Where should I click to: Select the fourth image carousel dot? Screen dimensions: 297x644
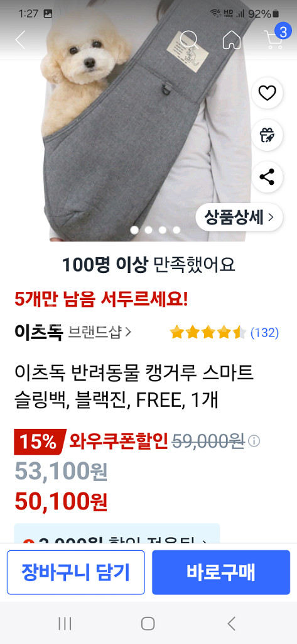coord(176,230)
